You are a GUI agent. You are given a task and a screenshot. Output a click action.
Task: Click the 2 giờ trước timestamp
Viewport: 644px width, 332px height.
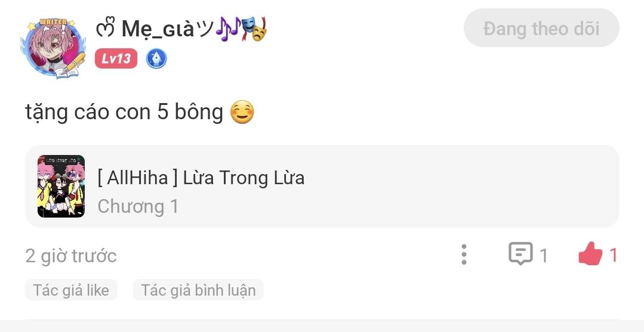click(x=71, y=256)
